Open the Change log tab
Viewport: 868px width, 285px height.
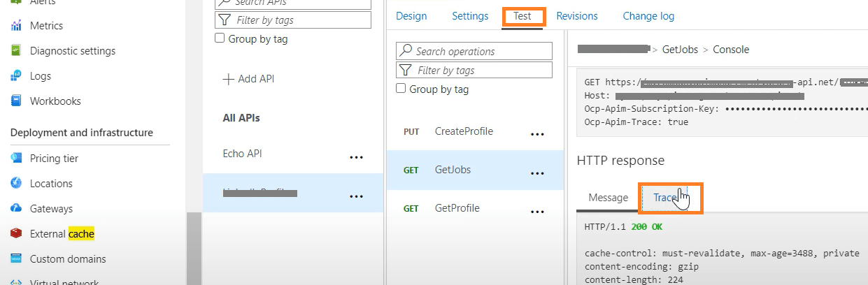coord(648,16)
